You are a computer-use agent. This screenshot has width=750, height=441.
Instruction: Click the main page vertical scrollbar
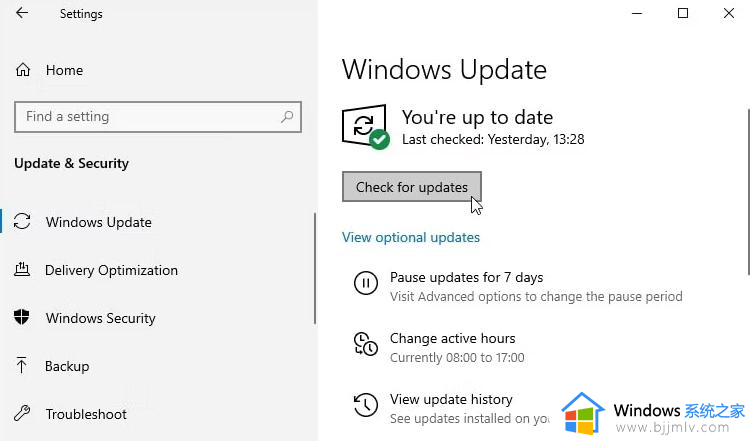[749, 191]
